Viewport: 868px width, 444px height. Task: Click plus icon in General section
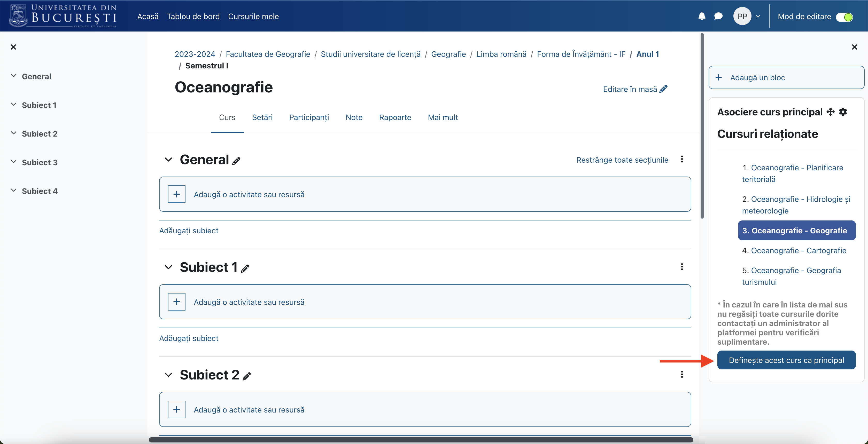pyautogui.click(x=176, y=194)
